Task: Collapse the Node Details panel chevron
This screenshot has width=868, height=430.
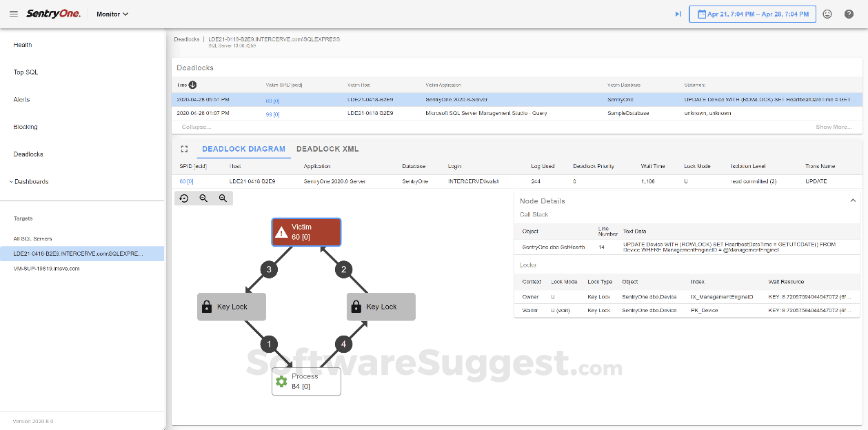Action: [853, 201]
